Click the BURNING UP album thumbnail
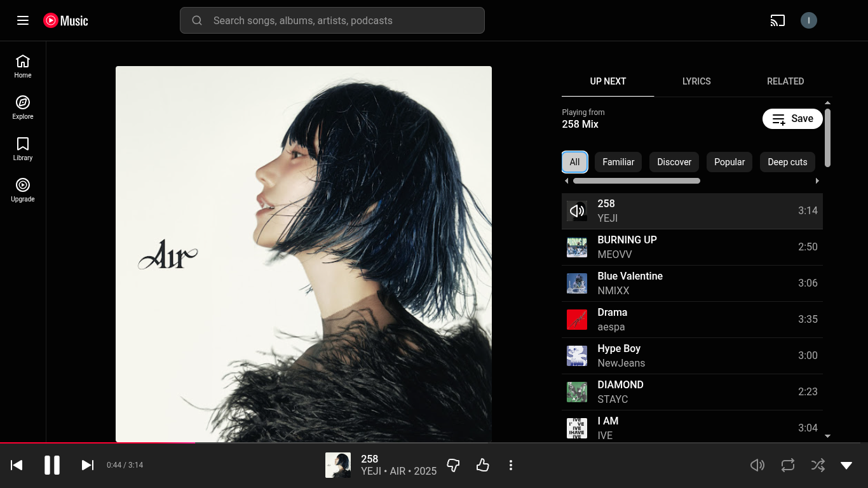Screen dimensions: 868x488 pyautogui.click(x=577, y=247)
